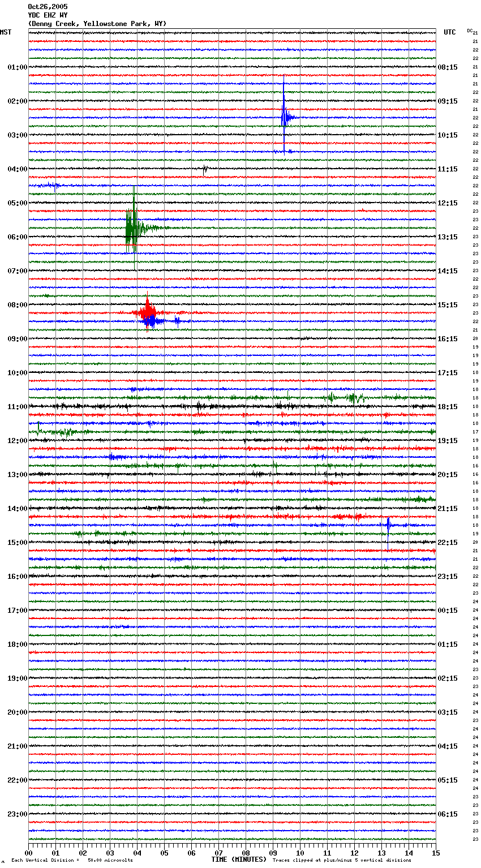Click the "01:00" MST time label
The image size is (481, 868).
pyautogui.click(x=17, y=67)
